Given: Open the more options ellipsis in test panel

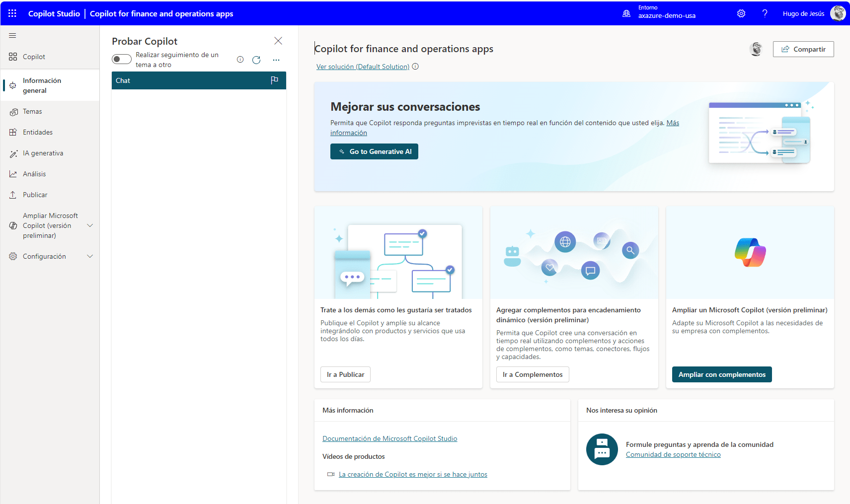Looking at the screenshot, I should coord(276,60).
